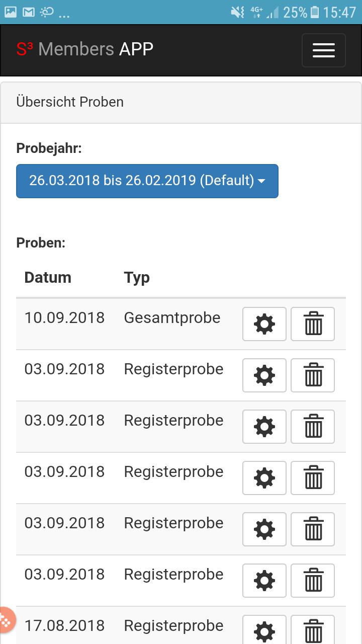
Task: Click the Typ column header
Action: click(137, 278)
